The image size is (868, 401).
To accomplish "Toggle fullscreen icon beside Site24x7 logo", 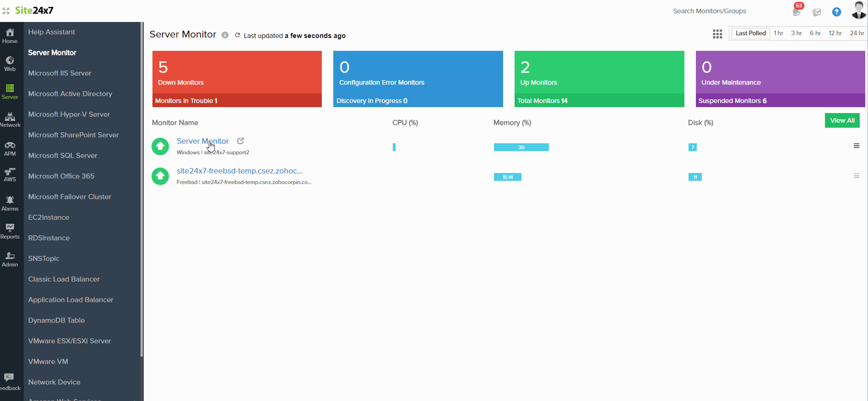I will pyautogui.click(x=6, y=11).
